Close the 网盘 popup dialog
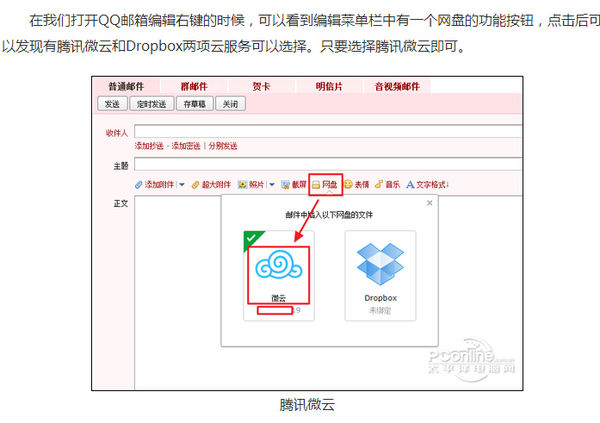The image size is (600, 423). (x=429, y=203)
